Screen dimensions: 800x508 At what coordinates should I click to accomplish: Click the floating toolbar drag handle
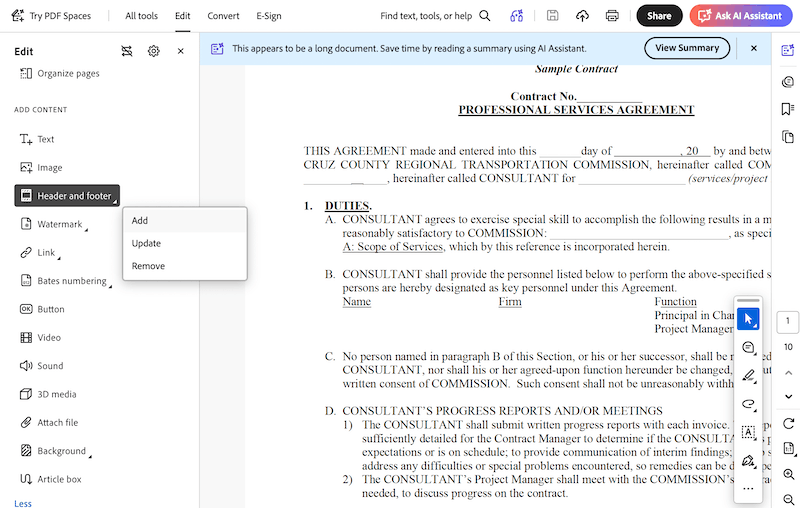[748, 300]
